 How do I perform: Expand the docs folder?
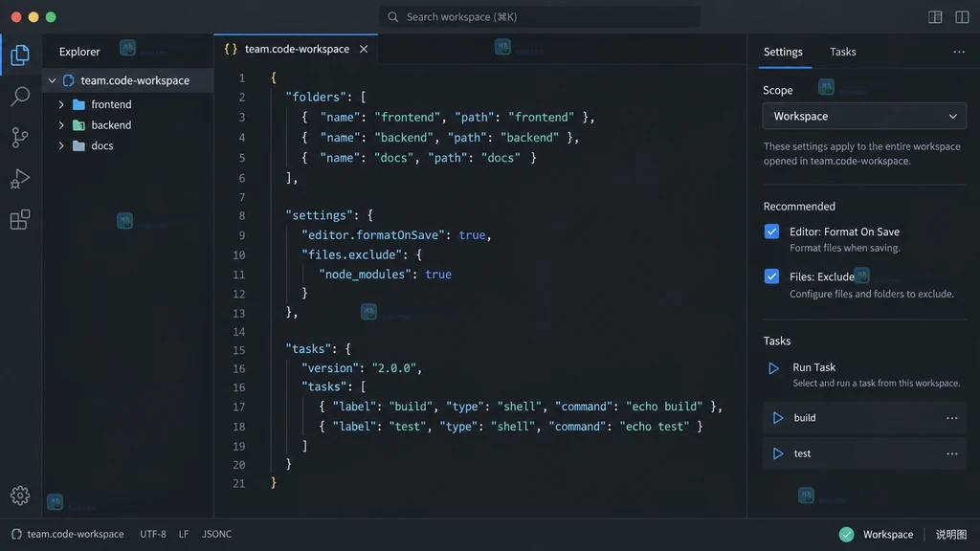61,145
